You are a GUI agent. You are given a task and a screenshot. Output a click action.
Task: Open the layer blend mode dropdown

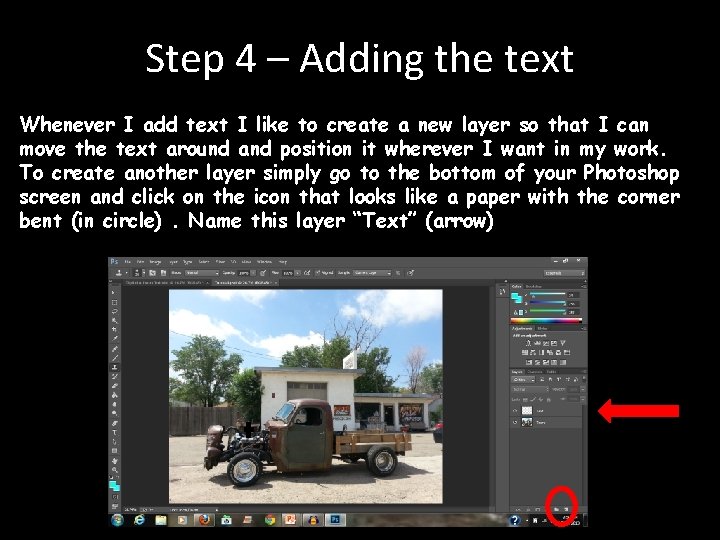tap(530, 389)
